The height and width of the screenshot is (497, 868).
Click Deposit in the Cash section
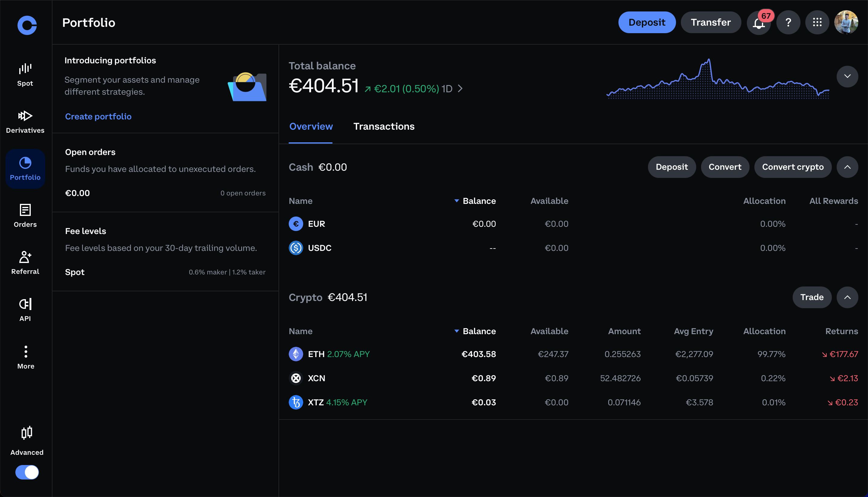tap(671, 167)
